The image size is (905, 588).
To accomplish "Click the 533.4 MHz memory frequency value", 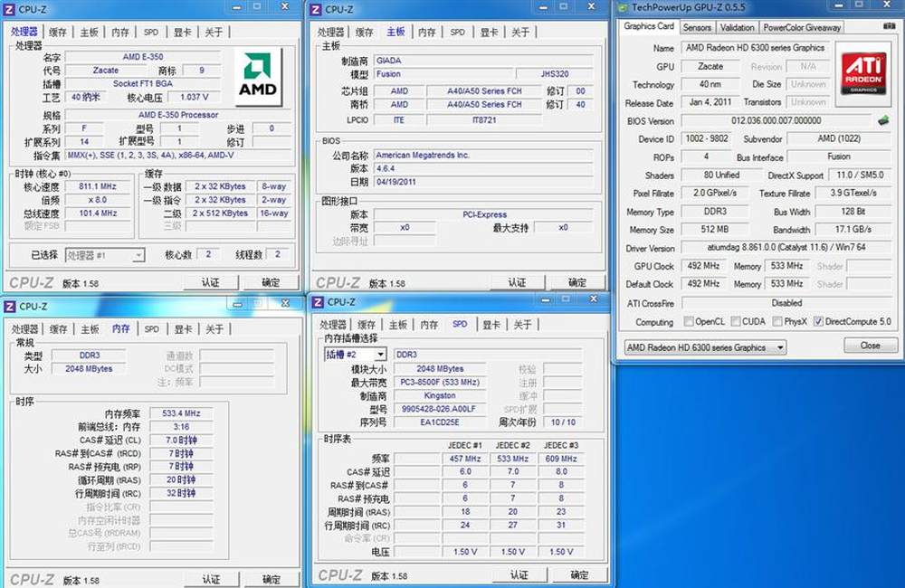I will (181, 413).
